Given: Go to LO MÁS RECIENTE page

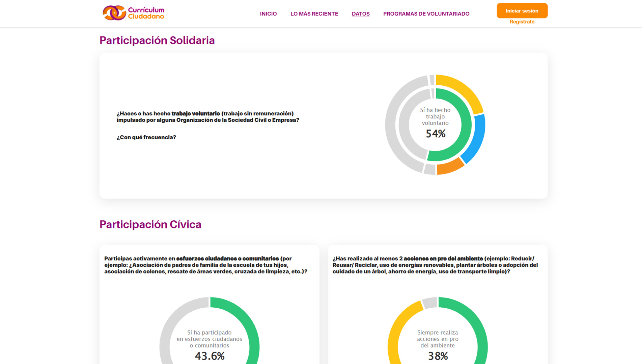Looking at the screenshot, I should pyautogui.click(x=314, y=14).
